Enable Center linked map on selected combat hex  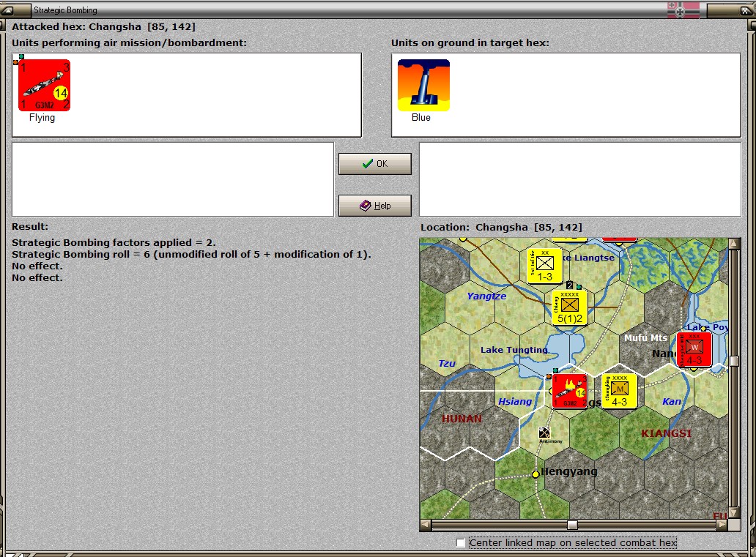pyautogui.click(x=461, y=543)
